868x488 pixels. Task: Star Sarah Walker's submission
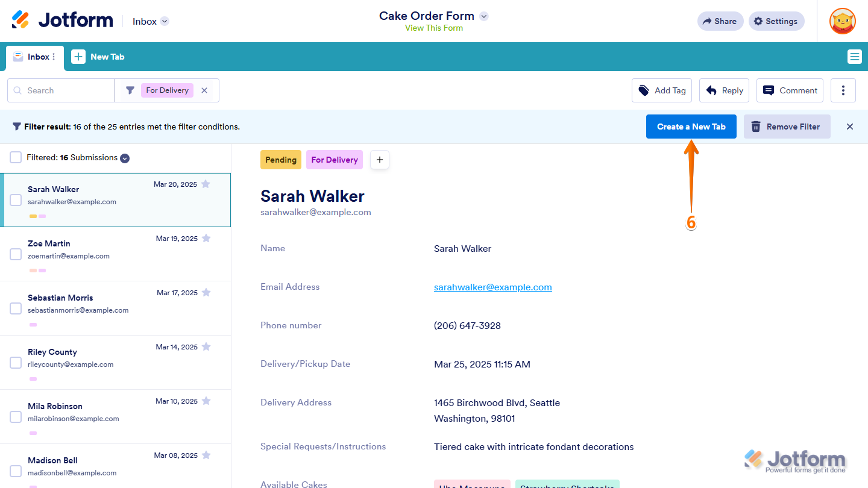[206, 184]
